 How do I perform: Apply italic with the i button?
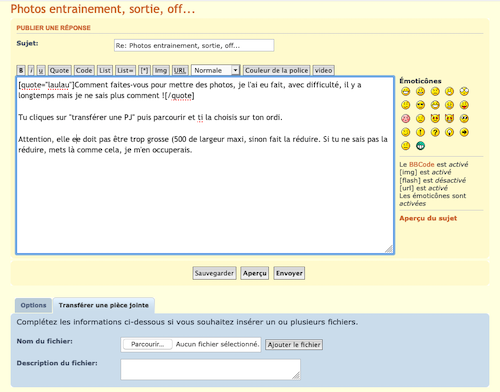(31, 70)
